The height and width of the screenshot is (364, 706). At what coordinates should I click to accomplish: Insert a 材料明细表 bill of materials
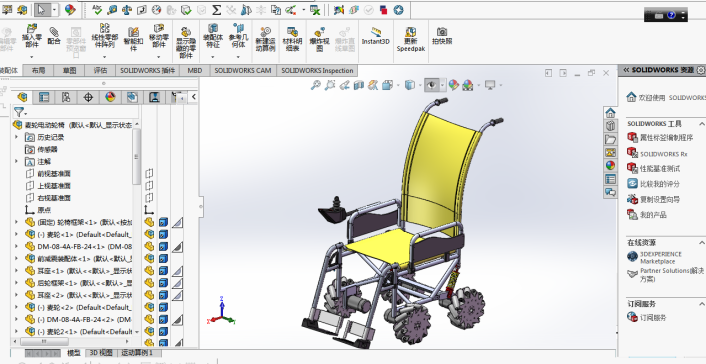pyautogui.click(x=292, y=39)
